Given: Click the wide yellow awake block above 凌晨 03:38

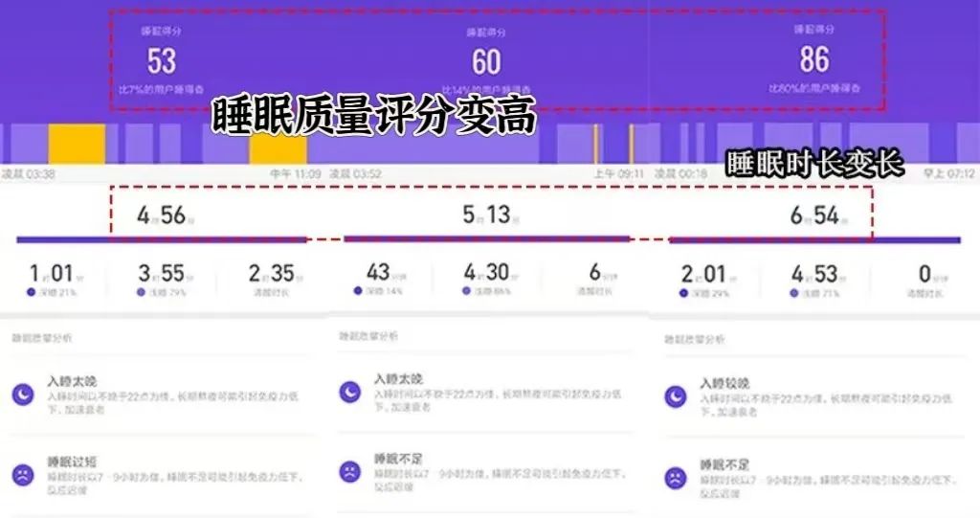Looking at the screenshot, I should 77,144.
